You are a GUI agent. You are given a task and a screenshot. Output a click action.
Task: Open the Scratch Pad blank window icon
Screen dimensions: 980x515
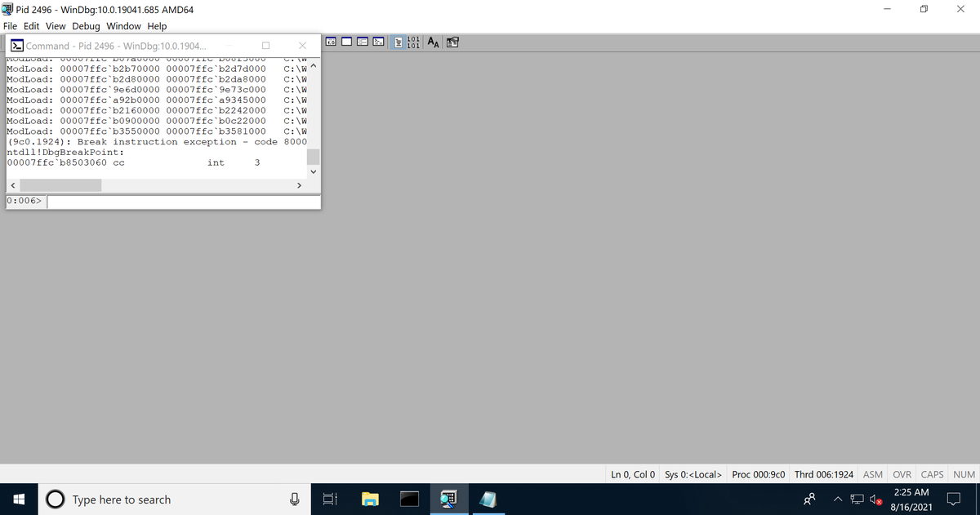pos(346,42)
